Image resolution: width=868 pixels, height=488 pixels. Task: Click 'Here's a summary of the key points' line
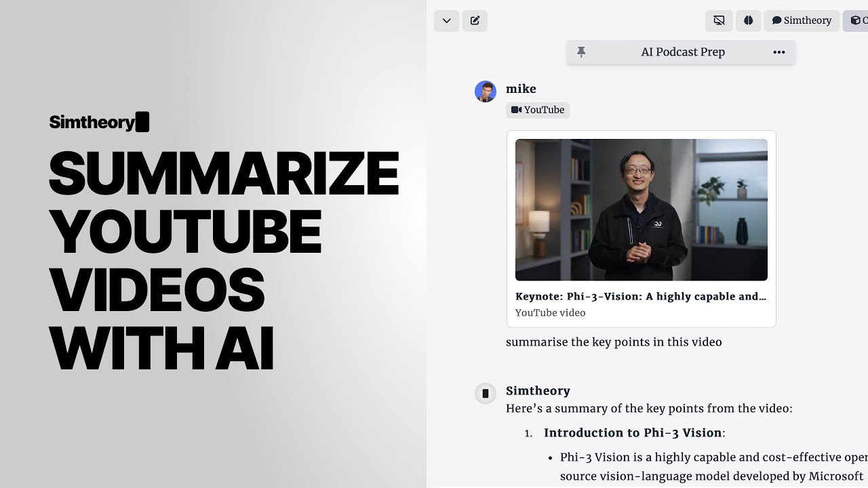[x=649, y=408]
